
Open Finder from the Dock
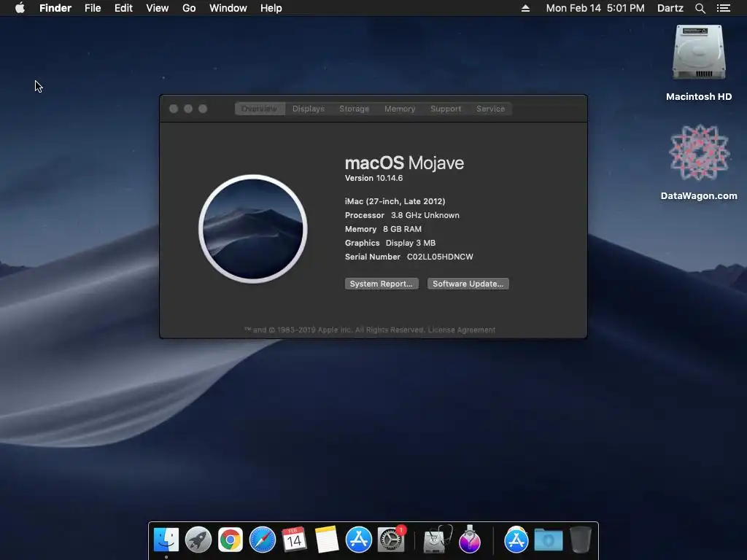click(166, 540)
